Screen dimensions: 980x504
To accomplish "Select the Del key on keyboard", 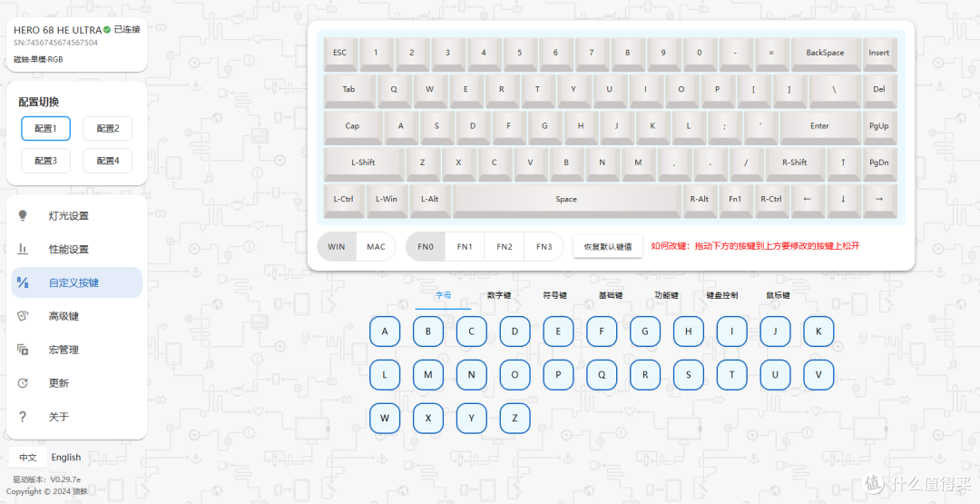I will coord(878,90).
